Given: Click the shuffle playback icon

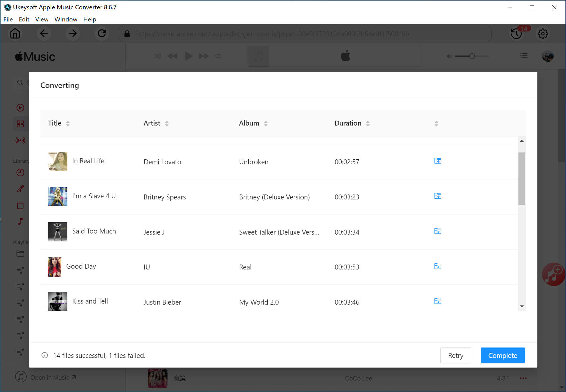Looking at the screenshot, I should [x=157, y=56].
